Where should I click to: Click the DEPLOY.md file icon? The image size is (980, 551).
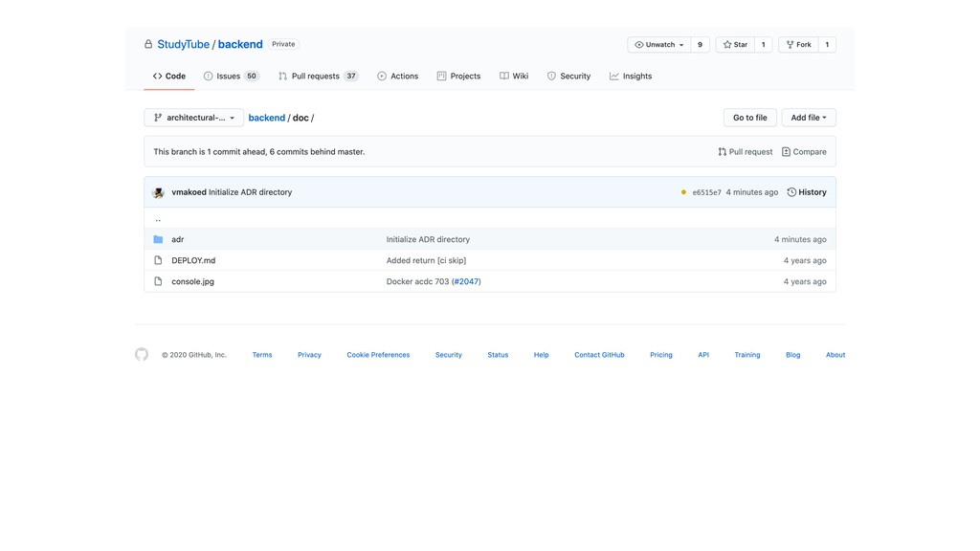pyautogui.click(x=158, y=260)
